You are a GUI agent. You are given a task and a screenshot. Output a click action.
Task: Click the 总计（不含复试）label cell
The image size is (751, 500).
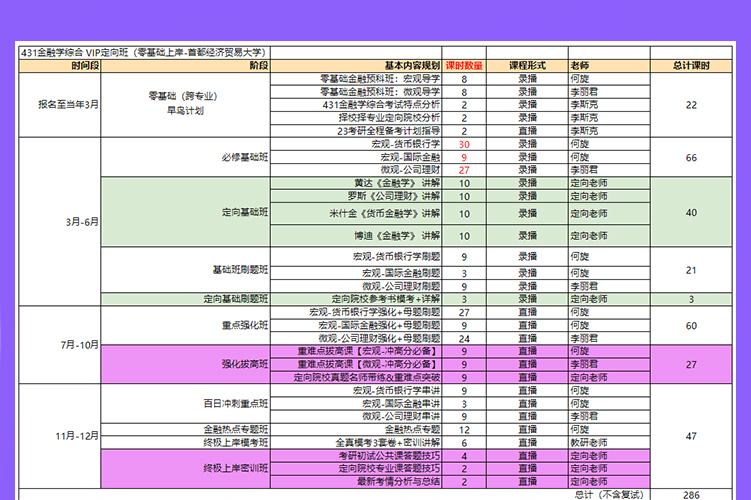click(605, 494)
